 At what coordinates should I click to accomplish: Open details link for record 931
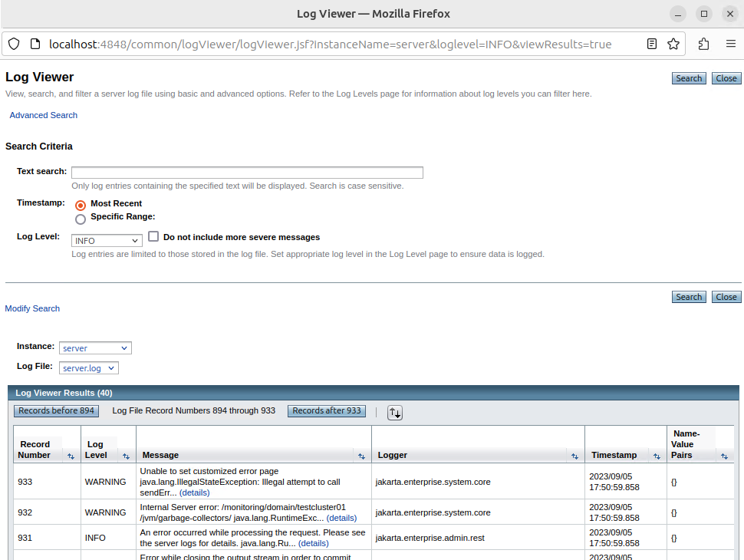(x=313, y=543)
